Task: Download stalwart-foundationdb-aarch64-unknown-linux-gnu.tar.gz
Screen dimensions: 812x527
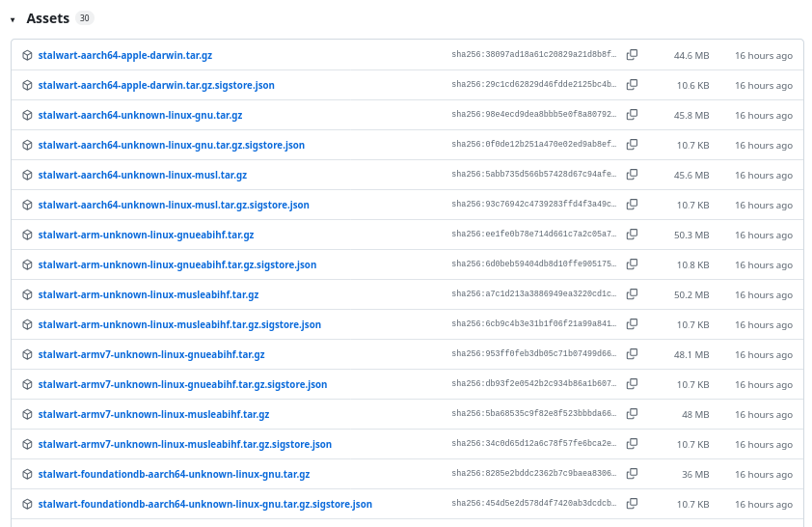Action: click(x=174, y=474)
